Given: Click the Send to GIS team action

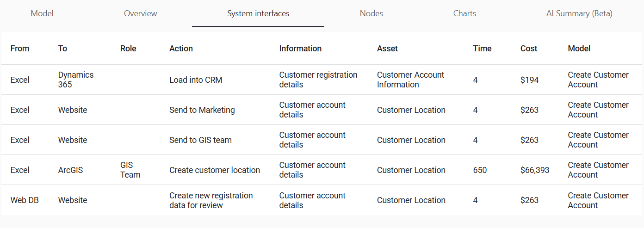Looking at the screenshot, I should point(200,140).
